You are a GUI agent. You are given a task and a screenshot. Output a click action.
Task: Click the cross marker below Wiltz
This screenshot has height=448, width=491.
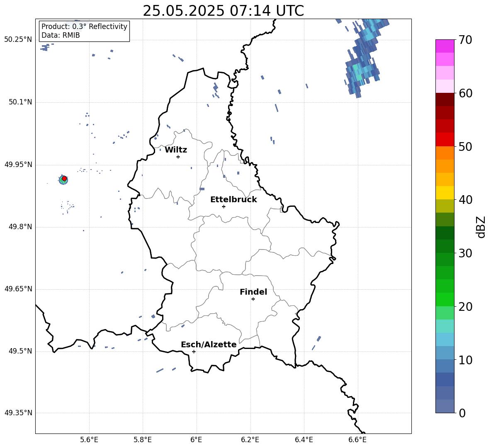pyautogui.click(x=178, y=157)
